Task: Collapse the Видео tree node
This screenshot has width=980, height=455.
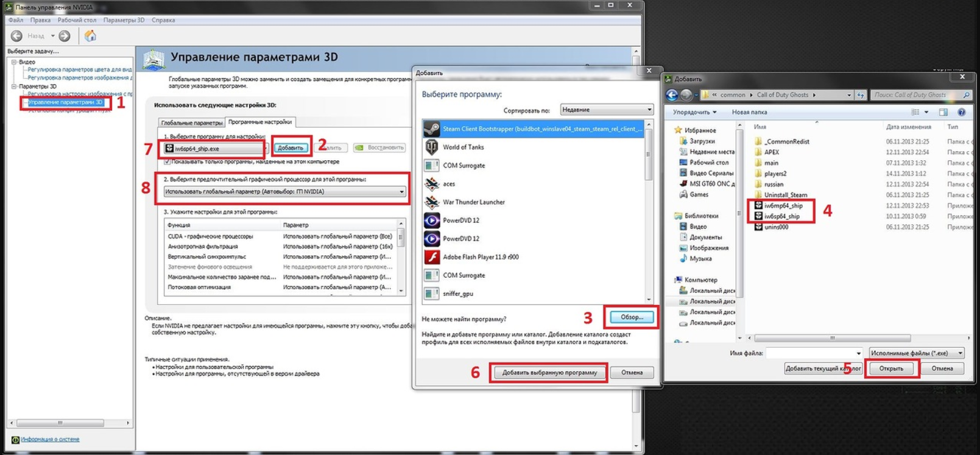Action: point(14,62)
